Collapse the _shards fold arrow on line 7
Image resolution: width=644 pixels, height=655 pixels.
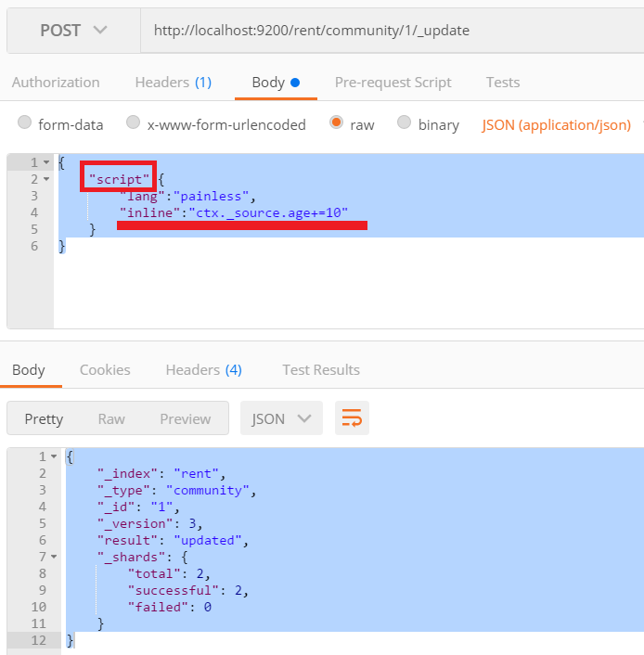[x=54, y=557]
